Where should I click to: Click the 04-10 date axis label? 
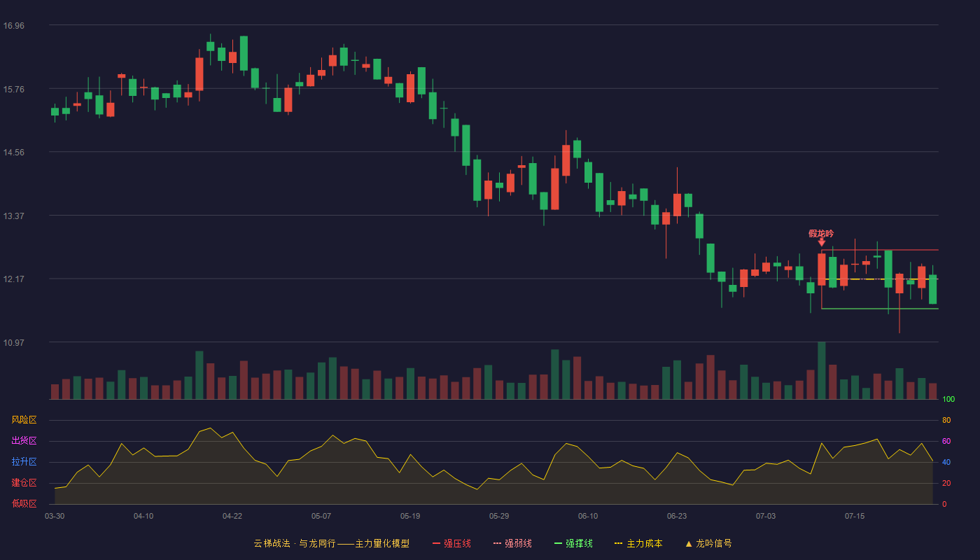coord(143,516)
